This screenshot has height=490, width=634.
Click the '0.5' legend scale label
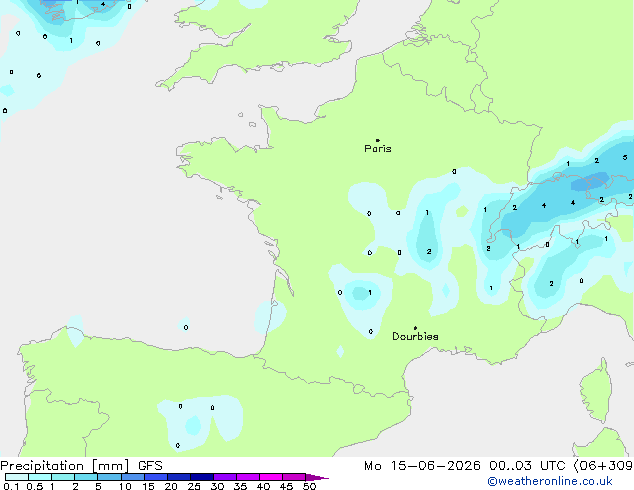coord(35,486)
